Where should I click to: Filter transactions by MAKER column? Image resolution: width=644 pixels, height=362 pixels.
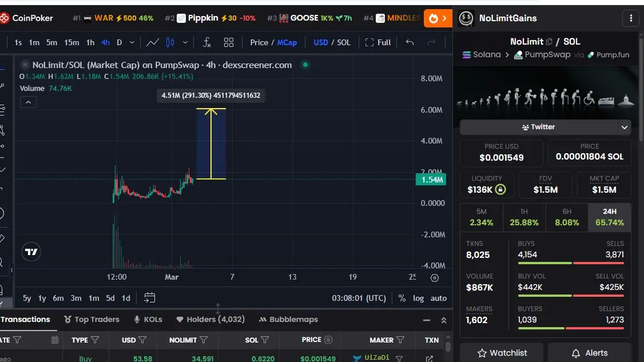pyautogui.click(x=400, y=340)
